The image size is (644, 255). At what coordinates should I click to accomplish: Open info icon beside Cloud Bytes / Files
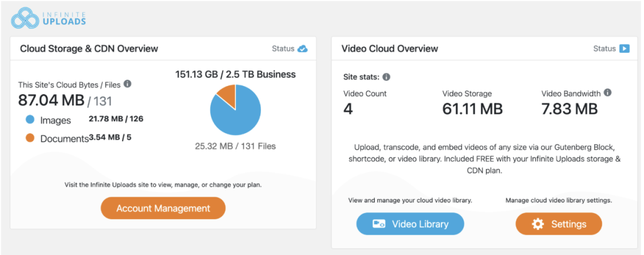pos(128,84)
